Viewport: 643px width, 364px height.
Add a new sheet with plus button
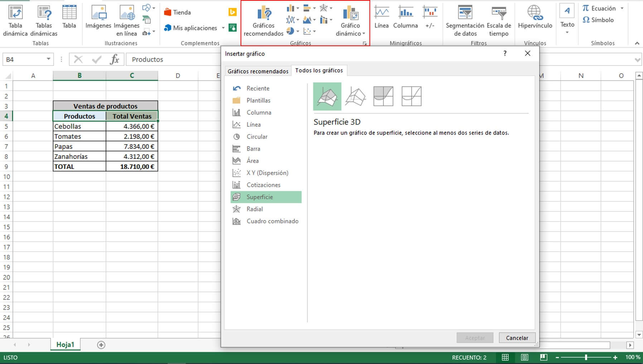[101, 345]
